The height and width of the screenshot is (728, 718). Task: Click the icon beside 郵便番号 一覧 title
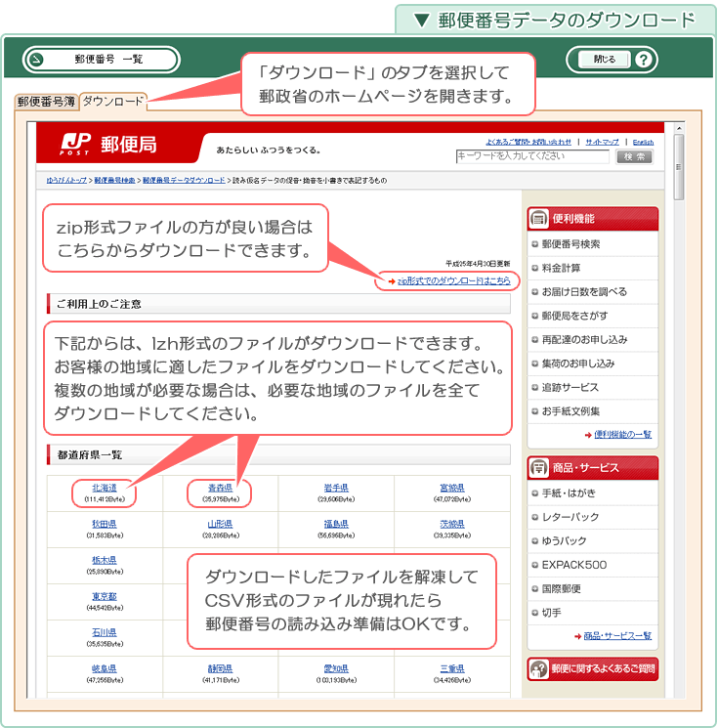(36, 60)
